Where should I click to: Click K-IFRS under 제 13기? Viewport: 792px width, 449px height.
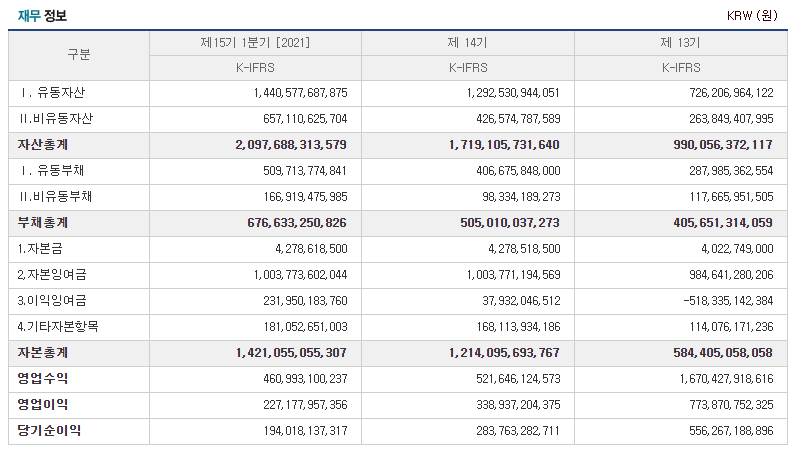(x=681, y=68)
